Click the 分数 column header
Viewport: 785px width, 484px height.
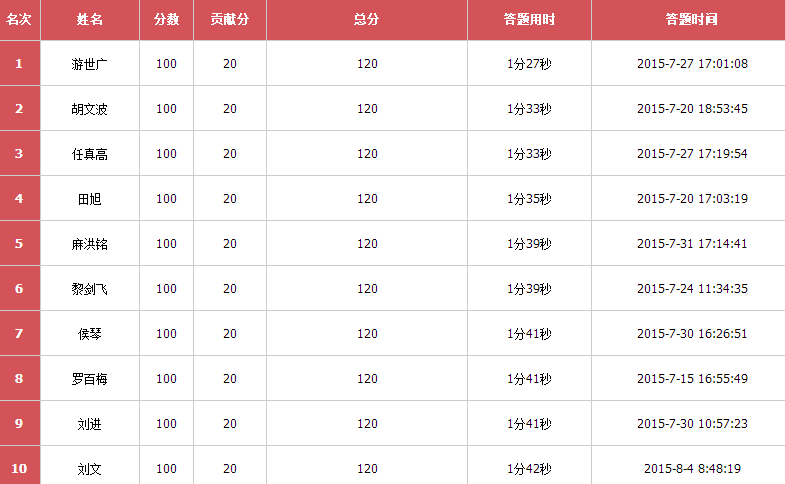click(x=166, y=20)
